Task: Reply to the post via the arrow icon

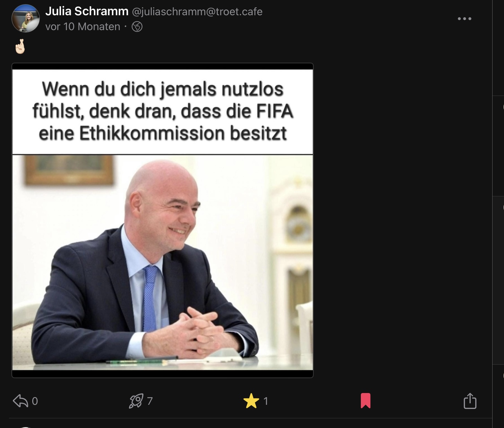Action: (x=20, y=401)
